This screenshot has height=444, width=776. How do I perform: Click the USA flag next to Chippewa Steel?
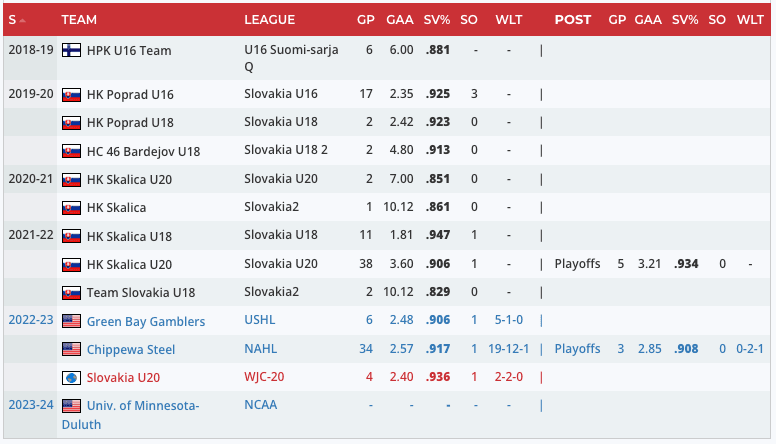(x=71, y=349)
